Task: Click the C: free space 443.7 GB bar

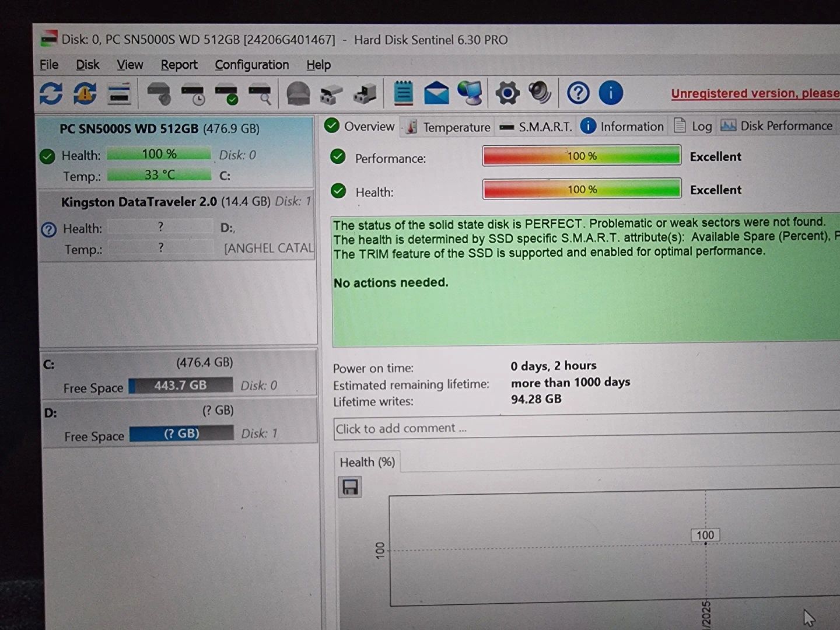Action: (x=181, y=386)
